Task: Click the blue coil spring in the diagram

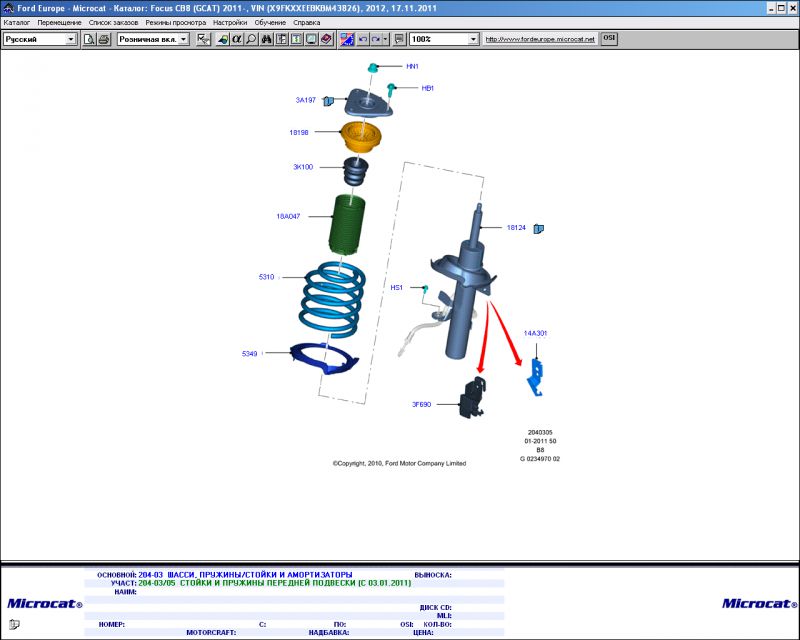Action: point(333,299)
